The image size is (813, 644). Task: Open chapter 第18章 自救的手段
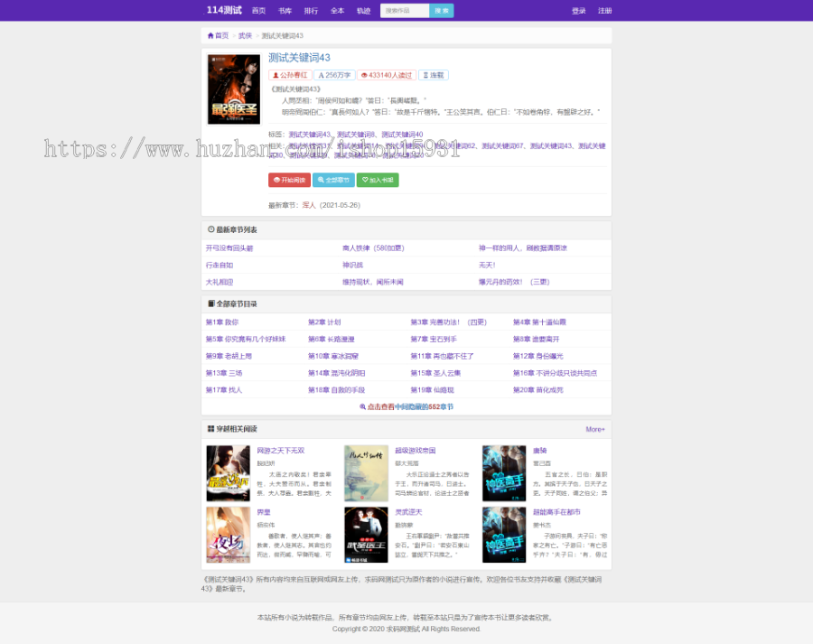(337, 390)
